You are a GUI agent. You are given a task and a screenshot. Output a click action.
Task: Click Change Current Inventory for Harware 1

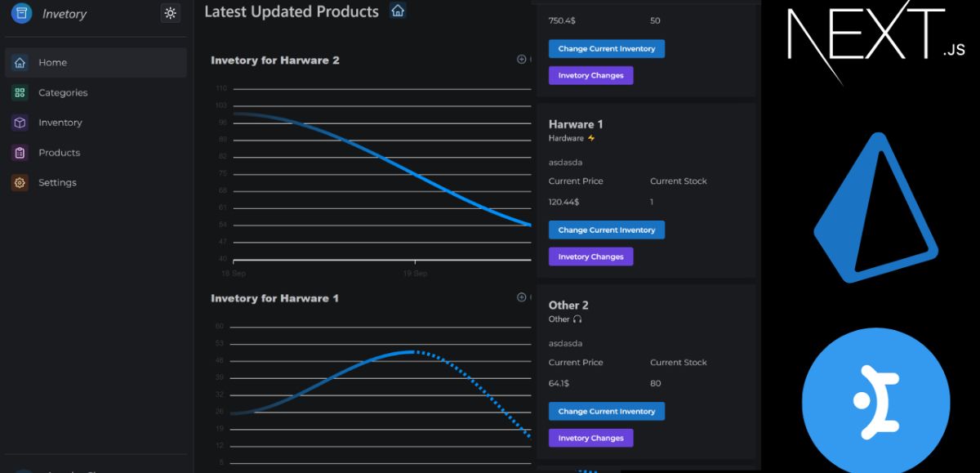pyautogui.click(x=606, y=230)
